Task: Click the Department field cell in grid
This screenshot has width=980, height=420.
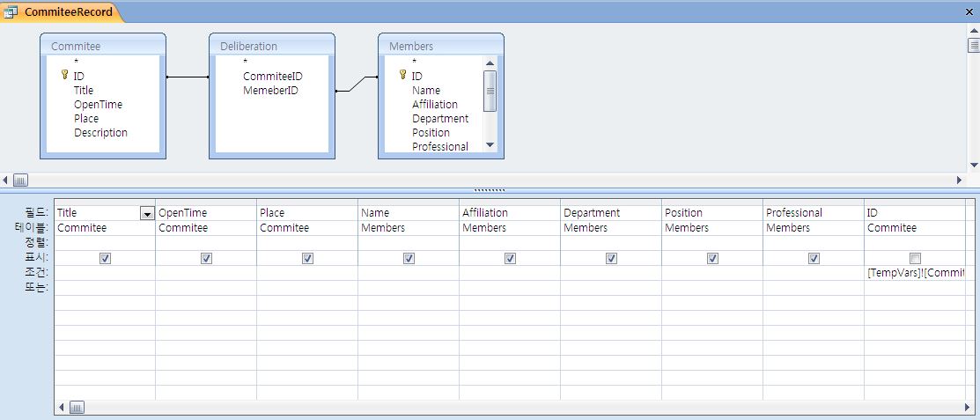Action: click(x=611, y=213)
